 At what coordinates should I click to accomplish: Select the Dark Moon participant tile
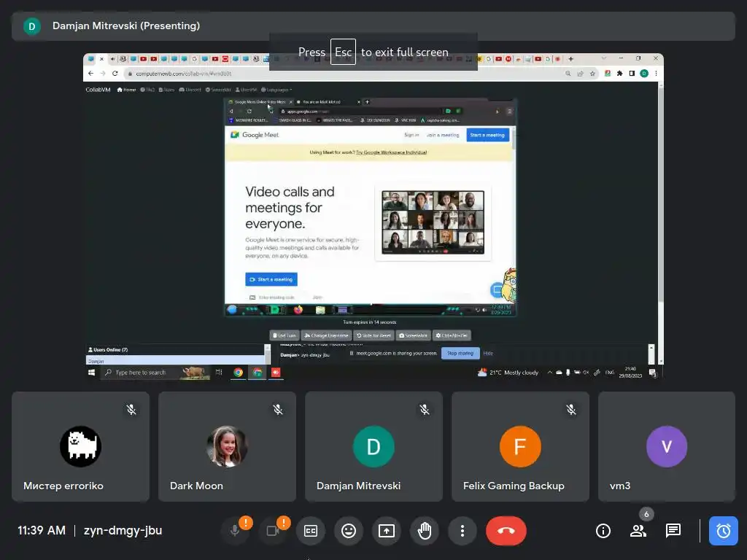click(228, 447)
